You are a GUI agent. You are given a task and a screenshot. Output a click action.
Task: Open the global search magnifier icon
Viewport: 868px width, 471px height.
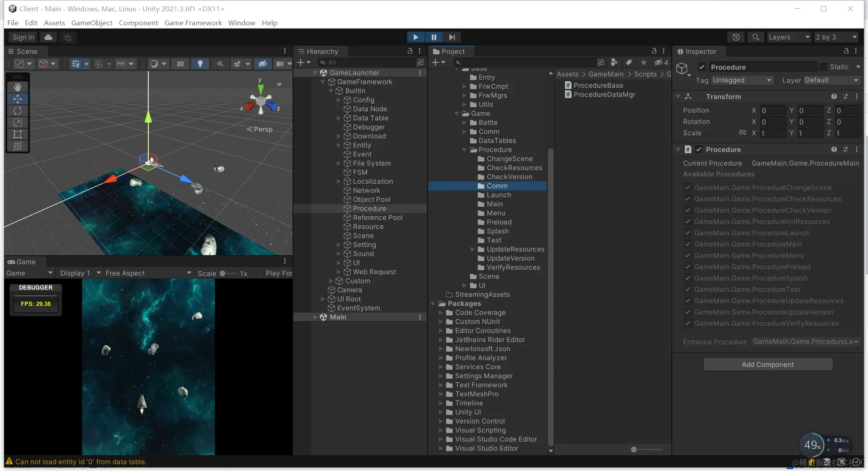click(x=755, y=37)
